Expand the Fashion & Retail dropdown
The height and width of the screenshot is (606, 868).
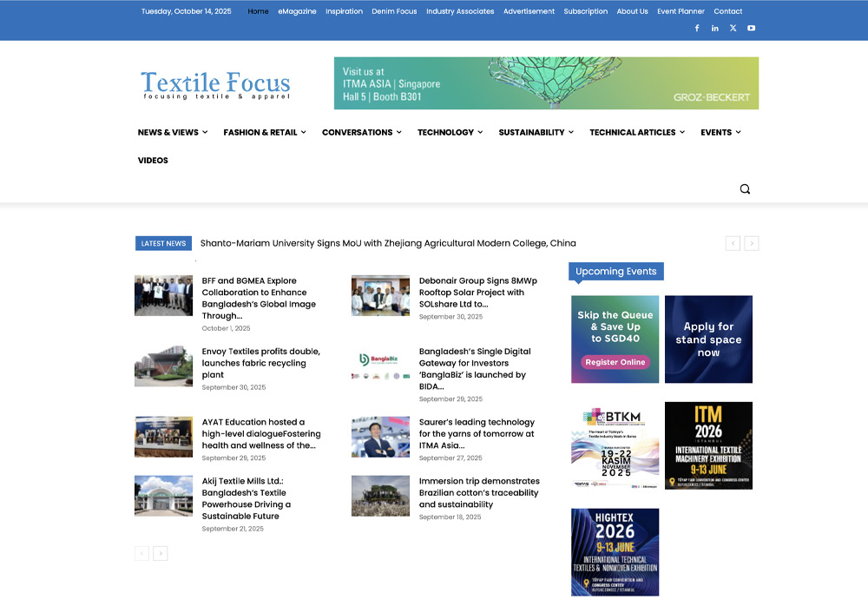point(265,133)
